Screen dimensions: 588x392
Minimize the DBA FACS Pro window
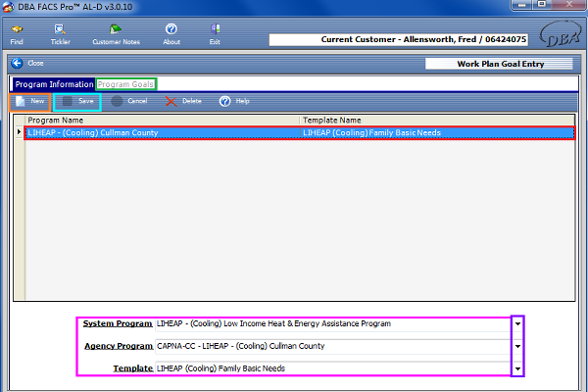(x=521, y=5)
